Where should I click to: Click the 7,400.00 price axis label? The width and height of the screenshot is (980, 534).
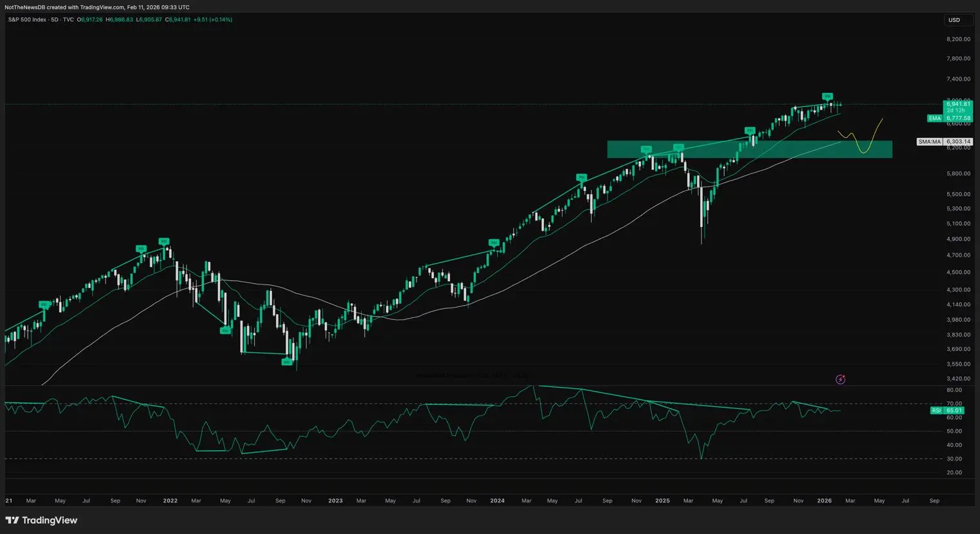pyautogui.click(x=958, y=79)
